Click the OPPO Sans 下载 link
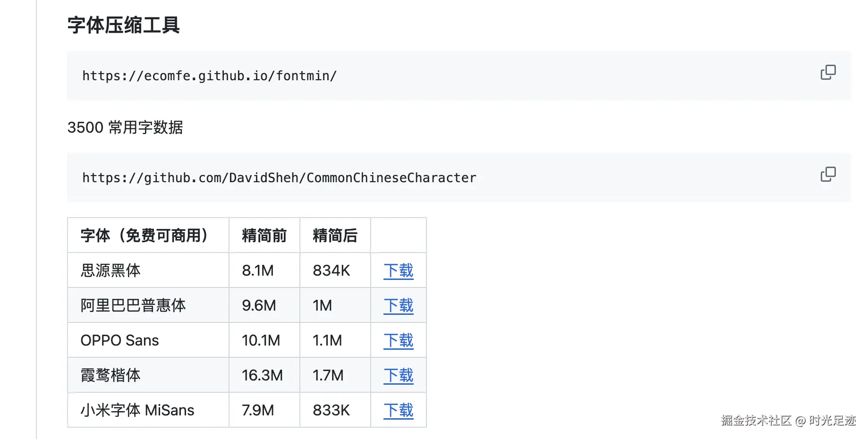The width and height of the screenshot is (868, 439). tap(398, 340)
